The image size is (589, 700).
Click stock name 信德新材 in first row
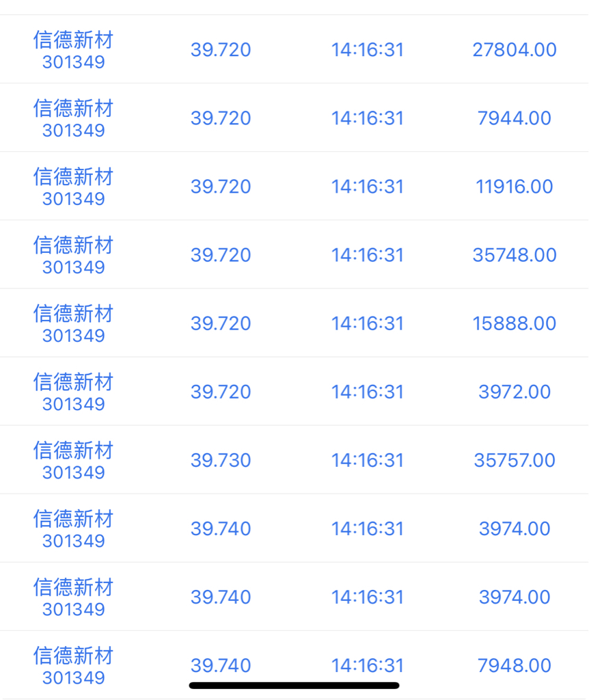(74, 40)
